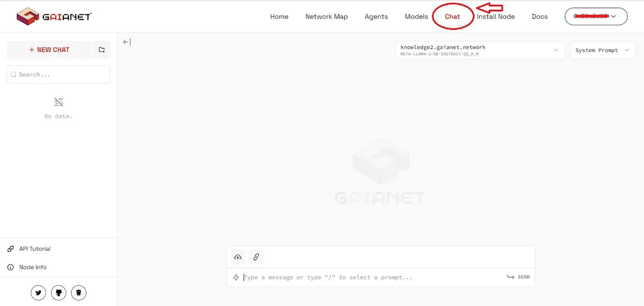This screenshot has width=644, height=306.
Task: Click the new folder icon
Action: pos(101,50)
